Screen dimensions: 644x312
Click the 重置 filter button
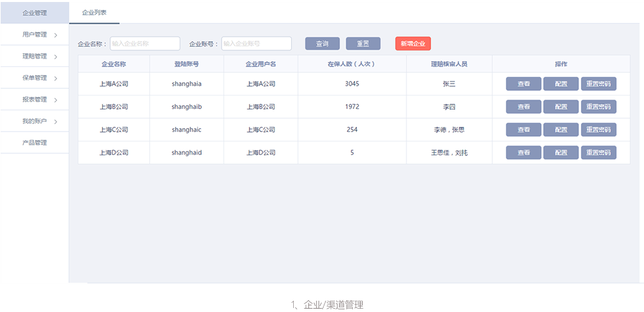(363, 44)
